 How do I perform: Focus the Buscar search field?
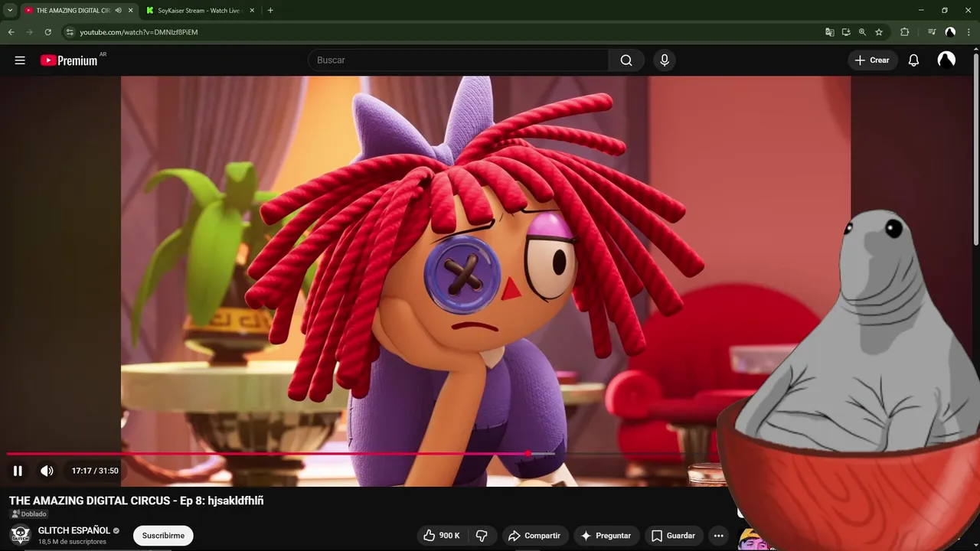coord(459,60)
